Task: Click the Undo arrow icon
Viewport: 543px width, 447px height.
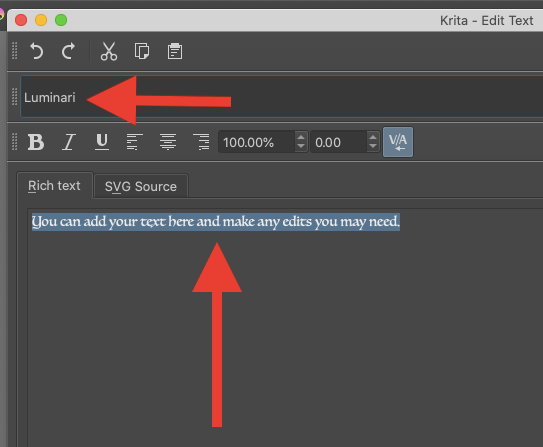Action: (x=36, y=51)
